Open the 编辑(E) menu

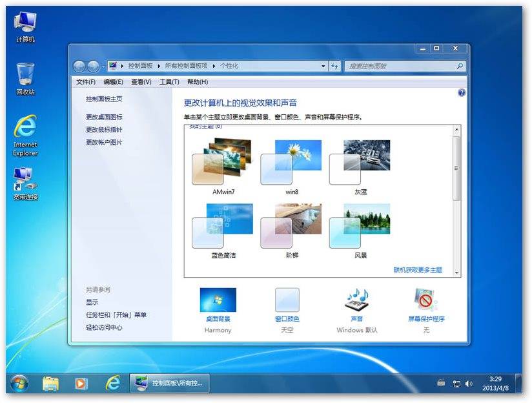[114, 82]
